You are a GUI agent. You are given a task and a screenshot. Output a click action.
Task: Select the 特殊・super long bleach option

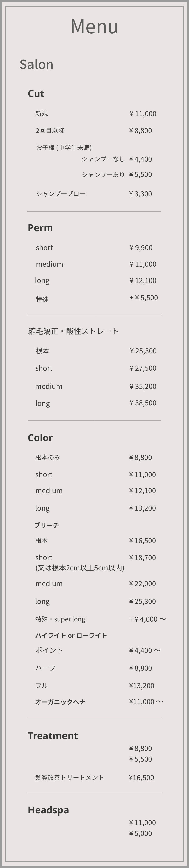(x=60, y=619)
